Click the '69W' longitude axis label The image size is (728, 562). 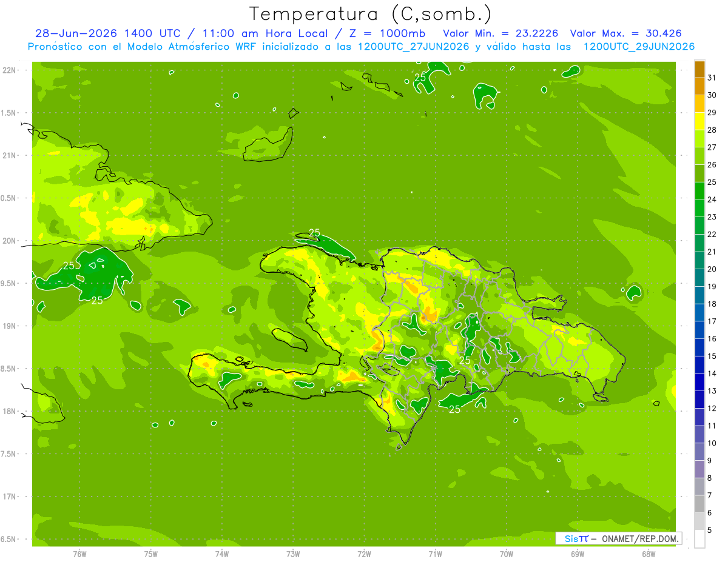tap(578, 555)
